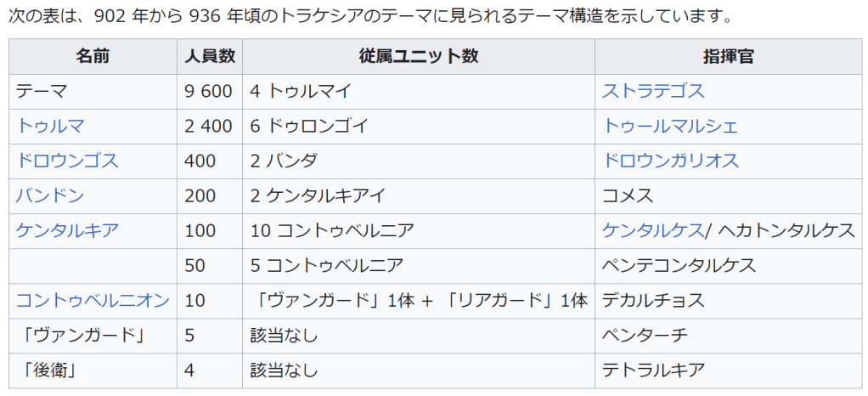Click the ケンタルケス link
This screenshot has height=396, width=868.
coord(652,230)
